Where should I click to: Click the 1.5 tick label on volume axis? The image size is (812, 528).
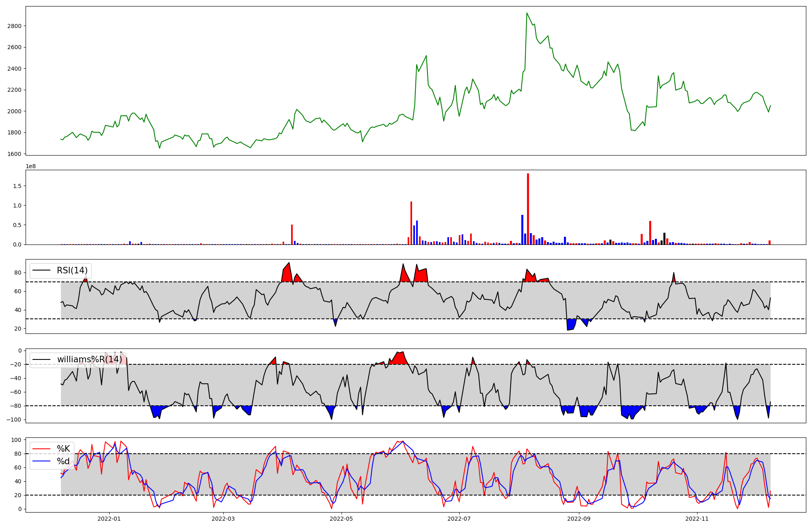pyautogui.click(x=18, y=186)
